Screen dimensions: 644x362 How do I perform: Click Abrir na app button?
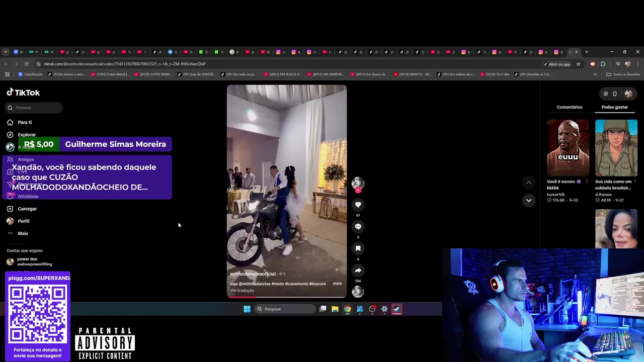click(x=557, y=64)
